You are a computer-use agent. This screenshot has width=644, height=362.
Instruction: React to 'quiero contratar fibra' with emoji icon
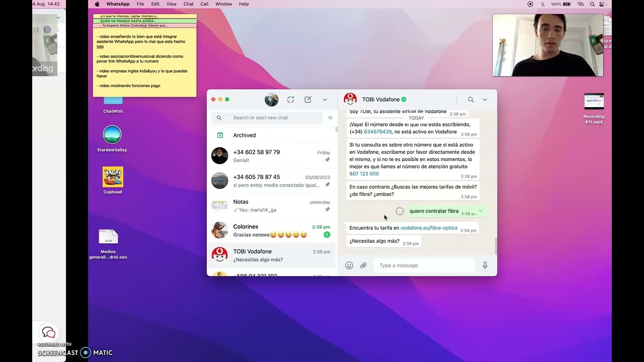tap(399, 211)
